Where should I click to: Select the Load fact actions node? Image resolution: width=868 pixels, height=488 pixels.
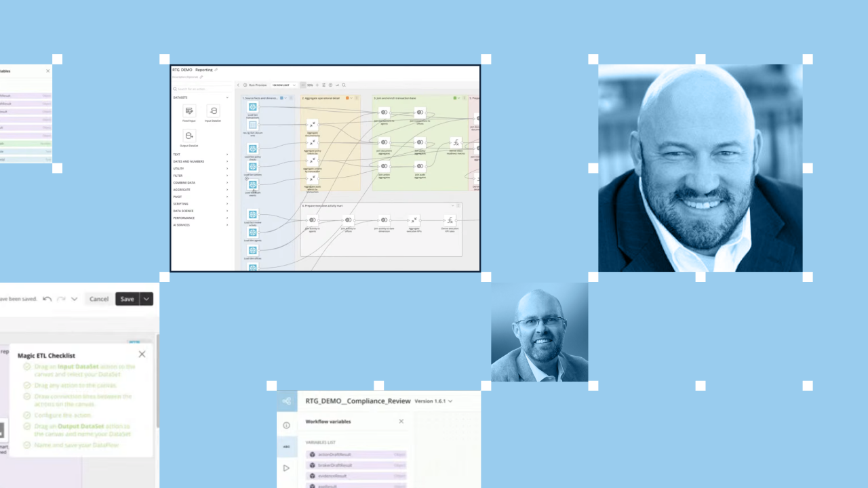pyautogui.click(x=253, y=167)
